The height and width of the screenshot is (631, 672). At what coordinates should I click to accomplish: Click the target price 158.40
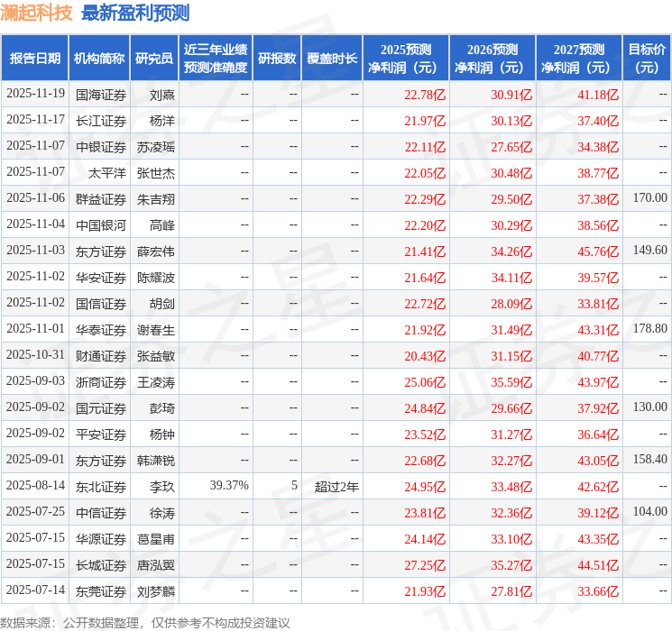click(x=650, y=459)
